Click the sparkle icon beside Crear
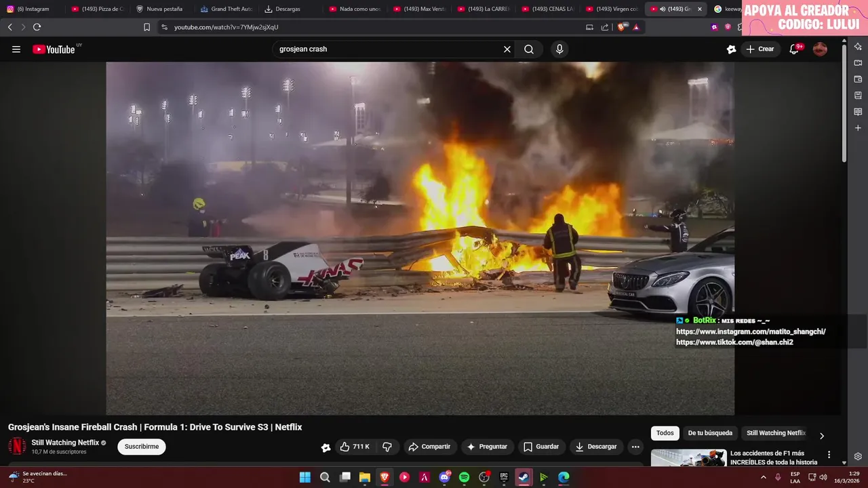The height and width of the screenshot is (488, 868). click(731, 49)
